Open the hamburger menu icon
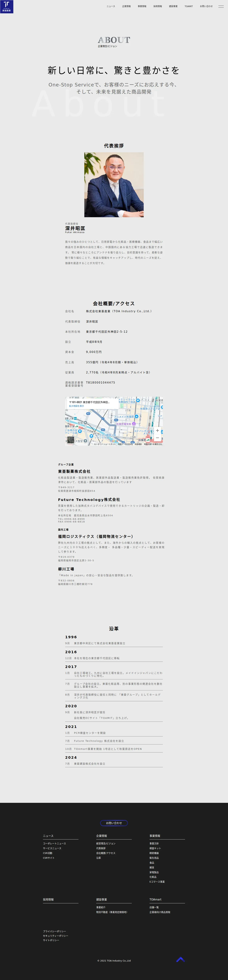 [x=221, y=6]
